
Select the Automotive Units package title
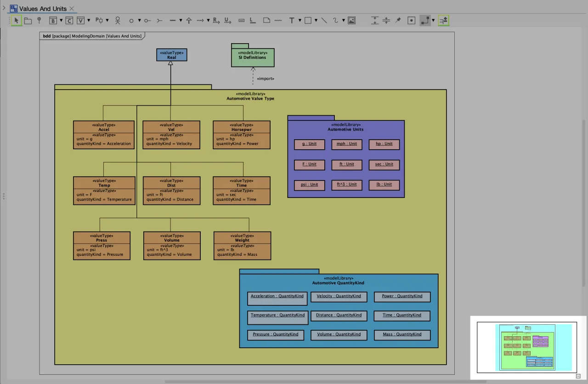tap(345, 130)
